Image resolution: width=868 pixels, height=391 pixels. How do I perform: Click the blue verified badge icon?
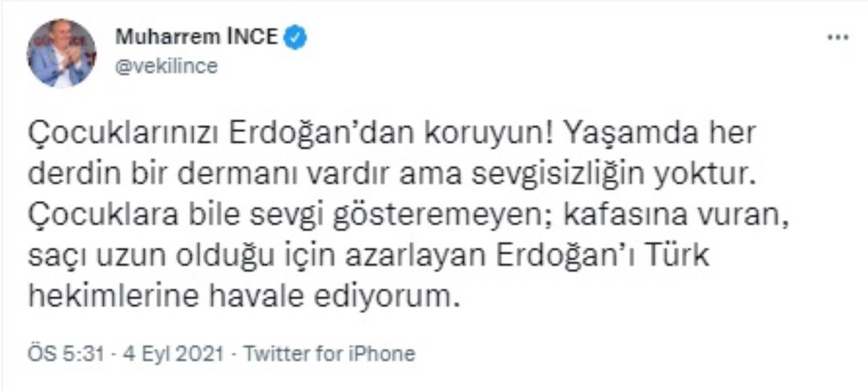(295, 37)
